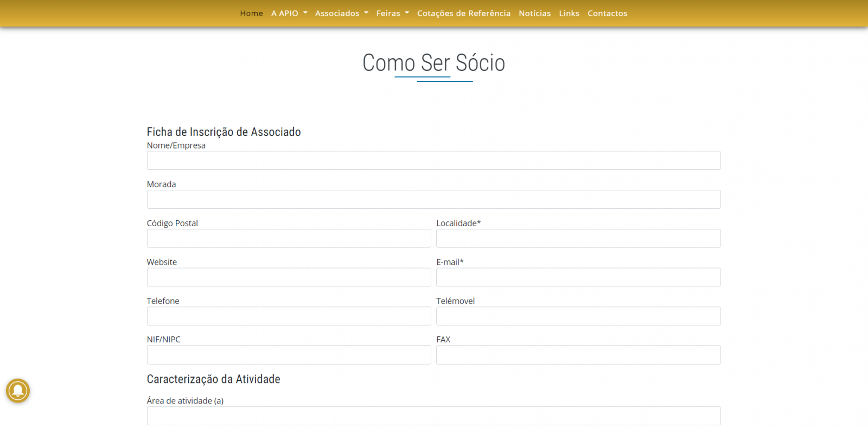This screenshot has width=868, height=428.
Task: Focus the Nome/Empresa input field
Action: click(433, 161)
